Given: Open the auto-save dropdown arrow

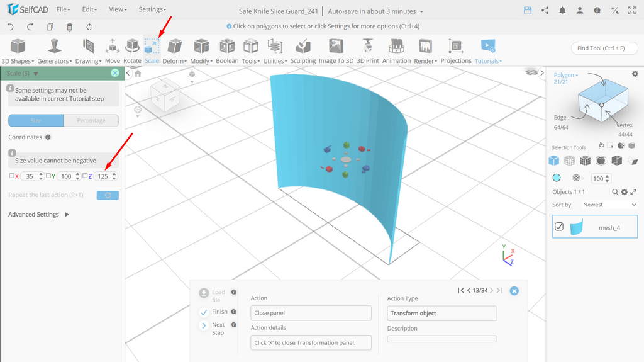Looking at the screenshot, I should (421, 12).
